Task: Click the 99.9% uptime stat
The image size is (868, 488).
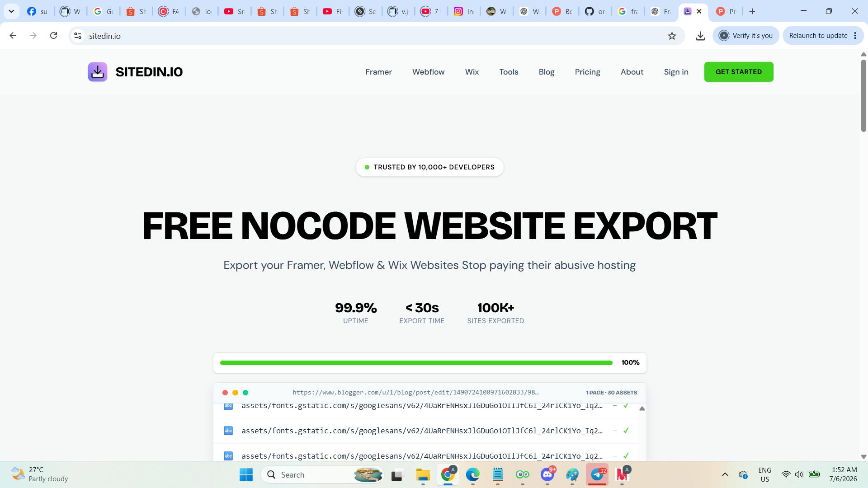Action: 356,313
